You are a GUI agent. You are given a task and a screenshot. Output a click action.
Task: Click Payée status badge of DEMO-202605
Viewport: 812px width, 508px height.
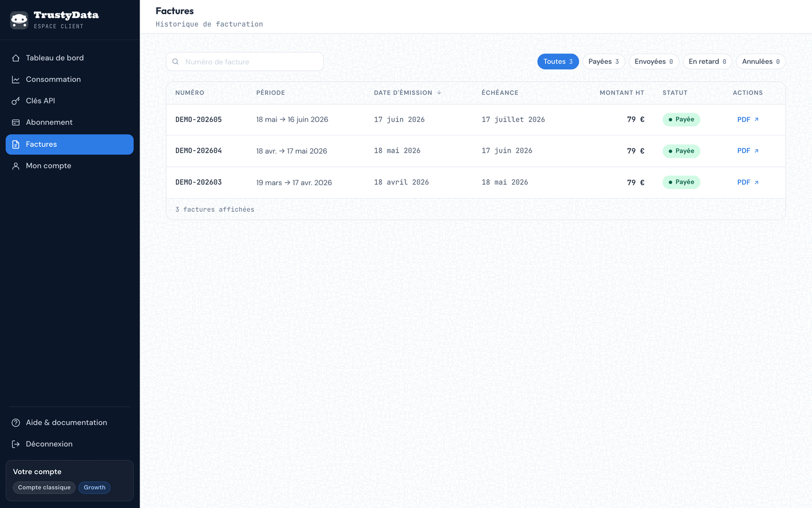pyautogui.click(x=681, y=120)
